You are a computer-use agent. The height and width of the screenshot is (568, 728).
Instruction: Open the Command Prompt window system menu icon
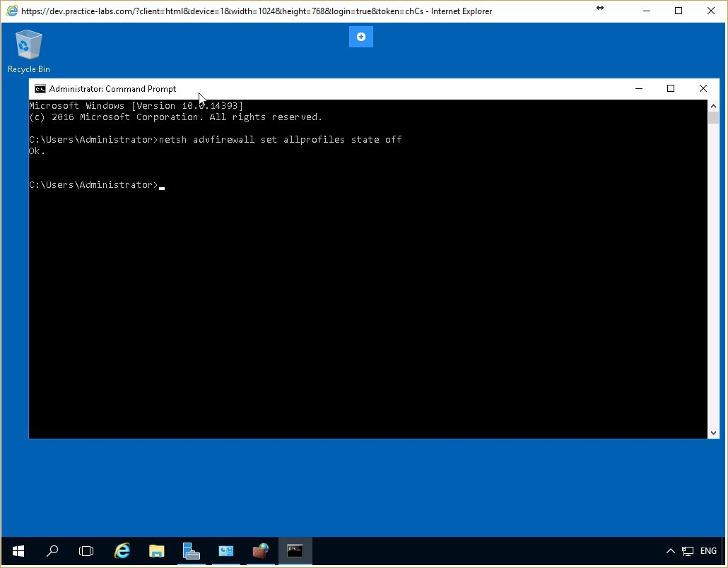point(40,88)
